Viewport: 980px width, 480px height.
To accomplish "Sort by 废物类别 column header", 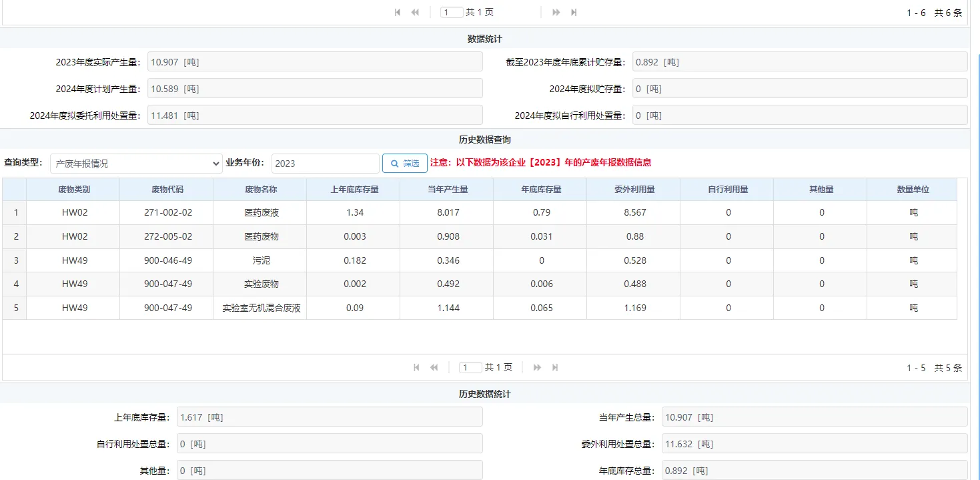I will (x=73, y=189).
